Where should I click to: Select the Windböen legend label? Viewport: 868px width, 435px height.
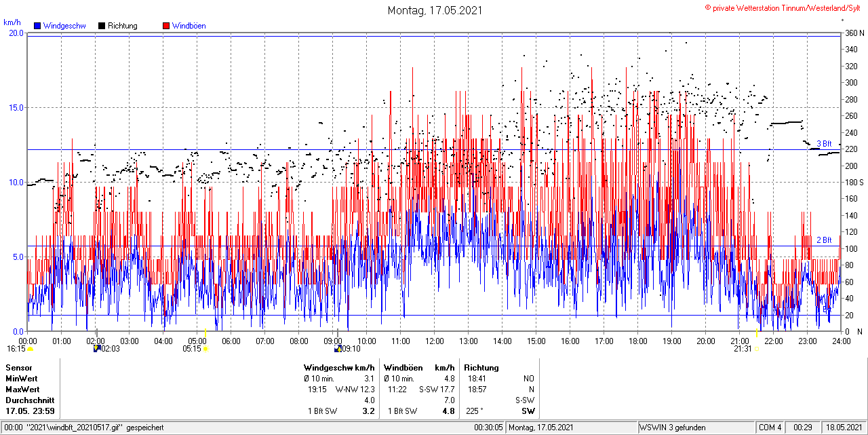[189, 26]
